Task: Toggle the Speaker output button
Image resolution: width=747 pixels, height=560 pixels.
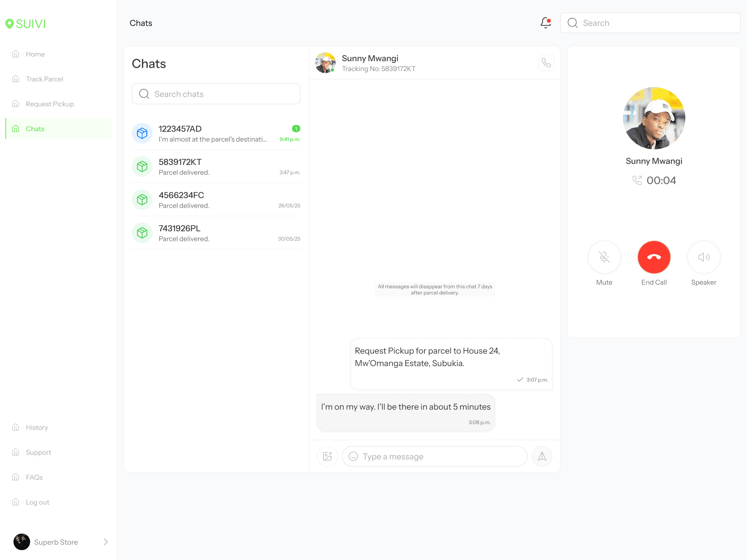Action: [x=703, y=257]
